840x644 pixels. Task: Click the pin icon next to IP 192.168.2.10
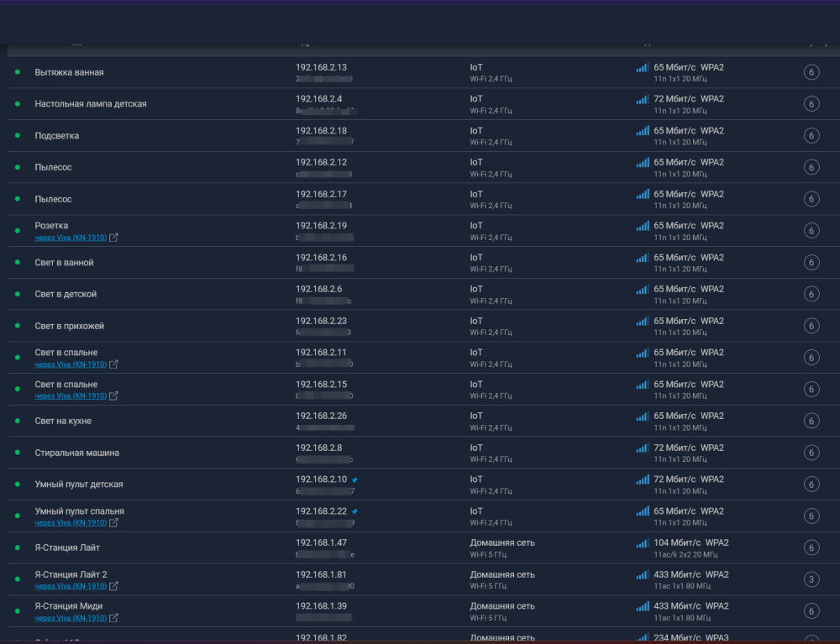[354, 479]
